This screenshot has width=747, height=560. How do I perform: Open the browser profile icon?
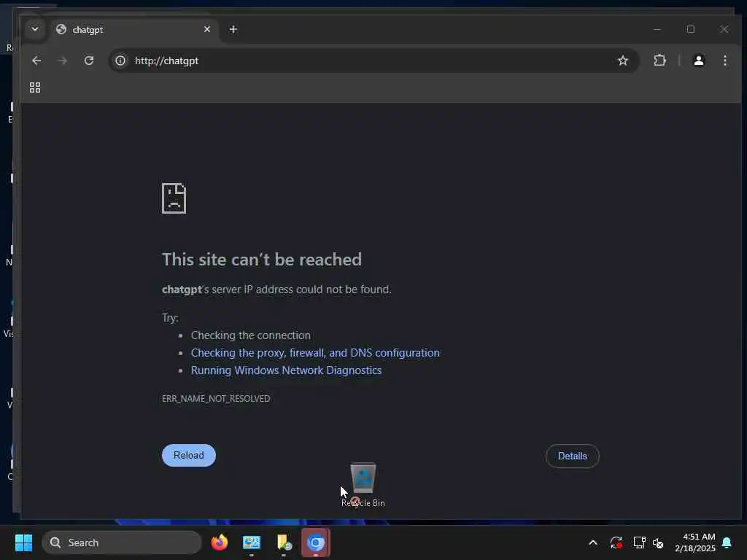698,61
